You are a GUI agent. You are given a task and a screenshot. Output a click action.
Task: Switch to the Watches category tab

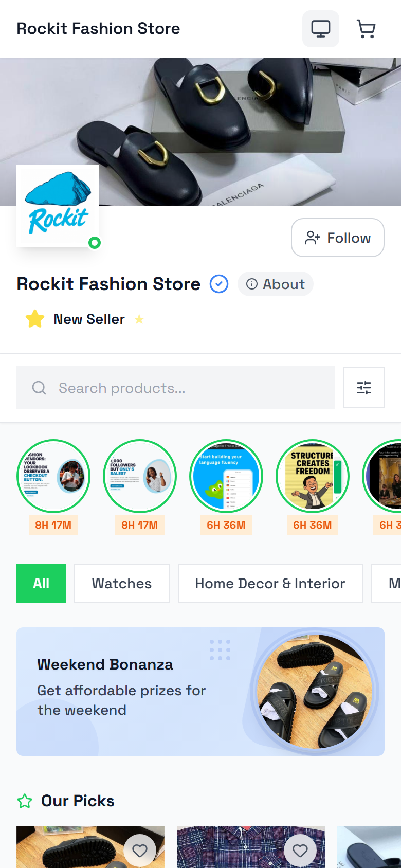[121, 583]
